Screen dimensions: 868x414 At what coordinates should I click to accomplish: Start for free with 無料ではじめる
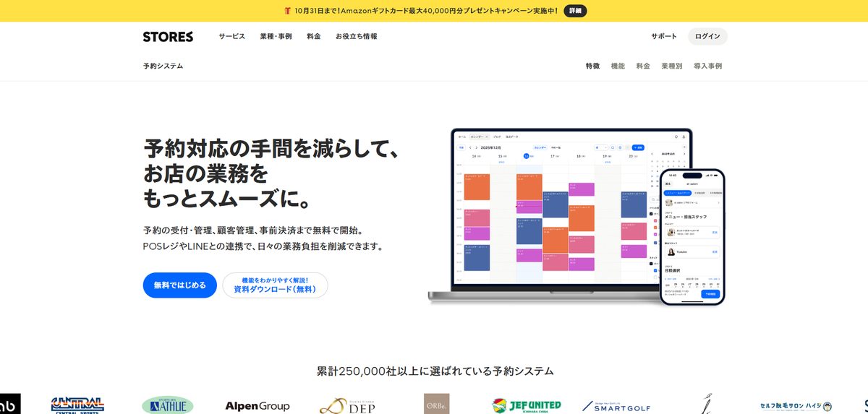tap(180, 285)
